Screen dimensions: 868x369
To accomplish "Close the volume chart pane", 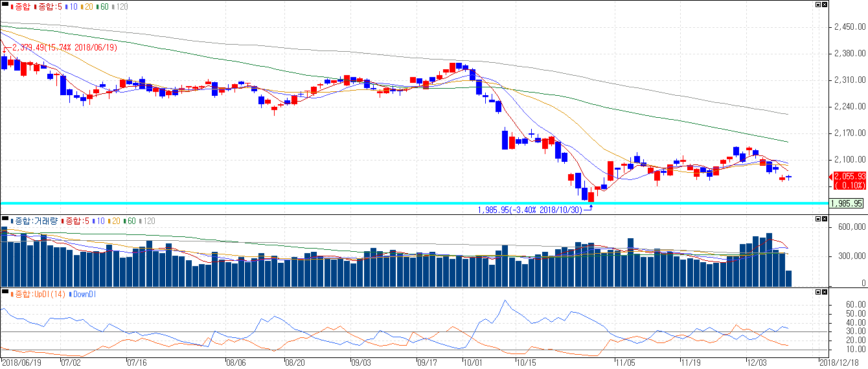I will click(x=825, y=219).
